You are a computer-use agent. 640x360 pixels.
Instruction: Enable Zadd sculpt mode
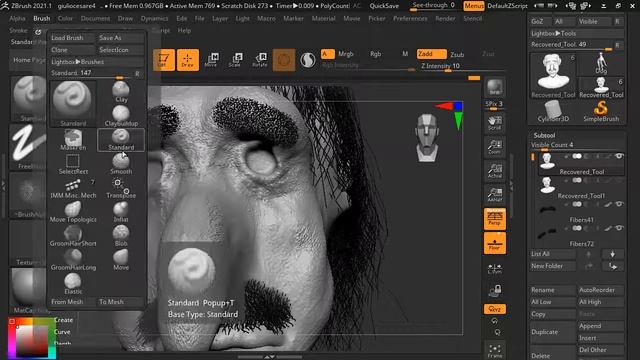coord(431,54)
